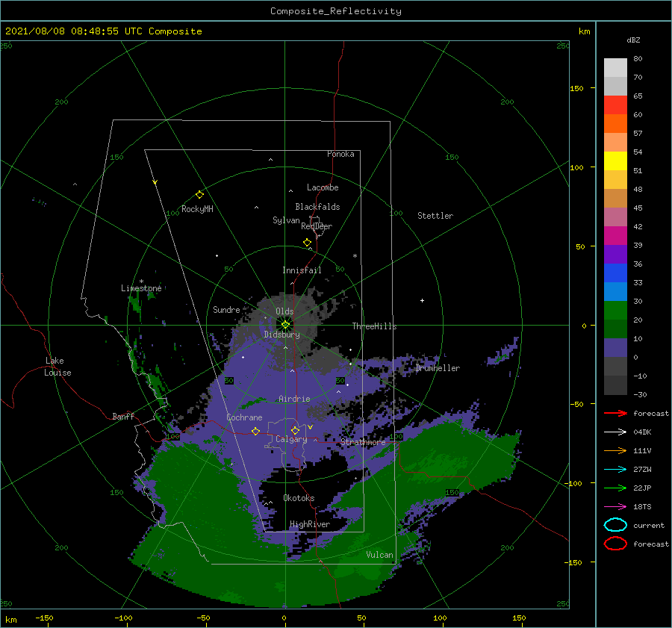
Task: Click the Sundre town label
Action: coord(226,309)
